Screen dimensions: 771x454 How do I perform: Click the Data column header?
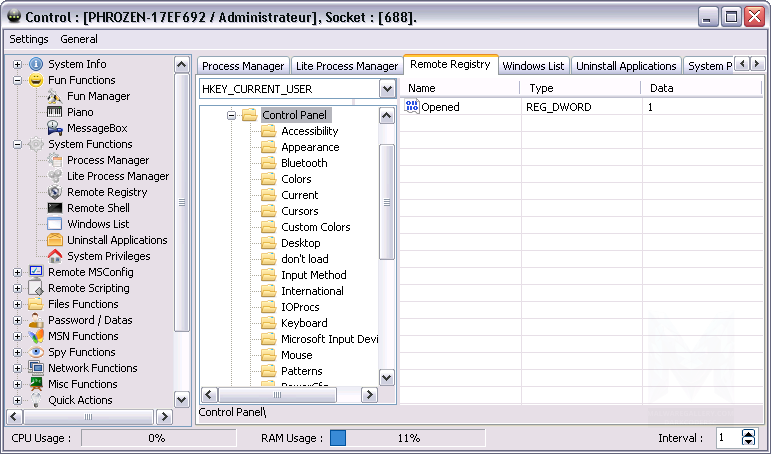tap(662, 88)
